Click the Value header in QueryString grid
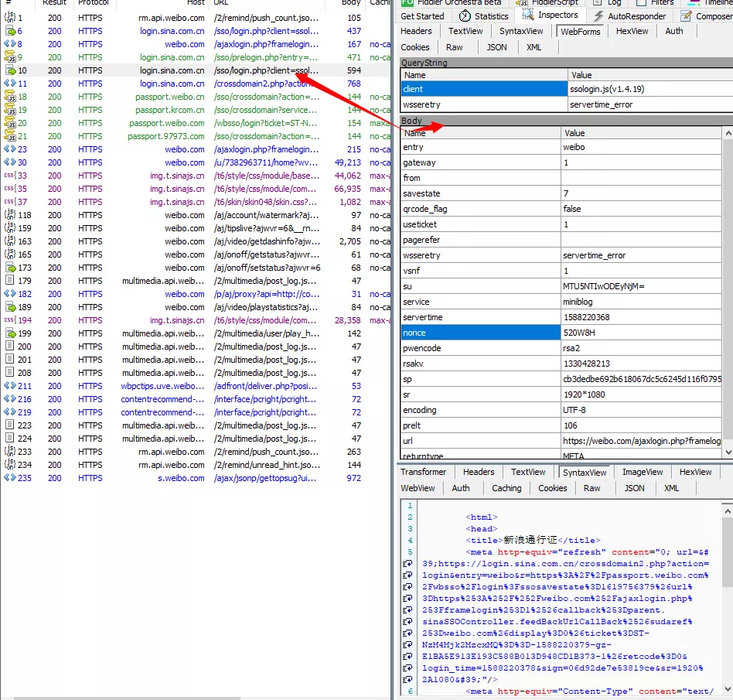Screen dimensions: 733x700 coord(650,75)
